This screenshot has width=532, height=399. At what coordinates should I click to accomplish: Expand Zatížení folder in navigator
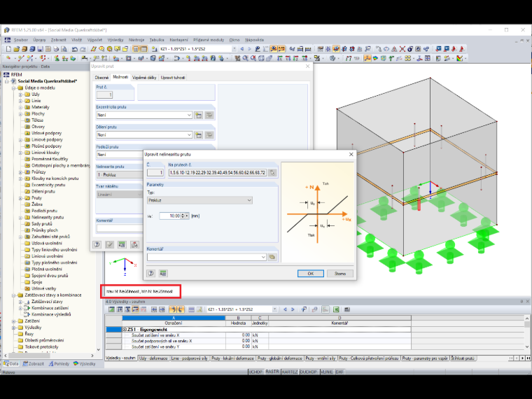[13, 321]
